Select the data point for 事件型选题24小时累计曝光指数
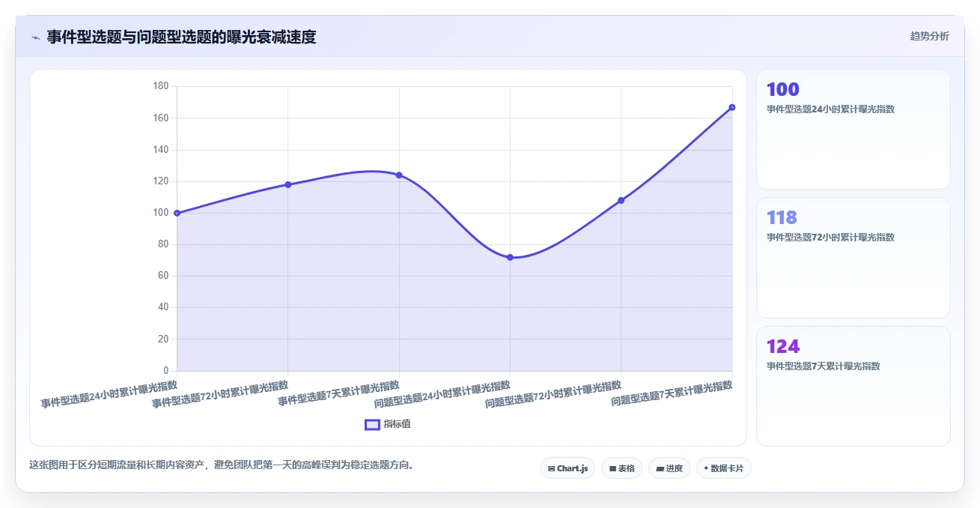The height and width of the screenshot is (508, 980). (177, 213)
